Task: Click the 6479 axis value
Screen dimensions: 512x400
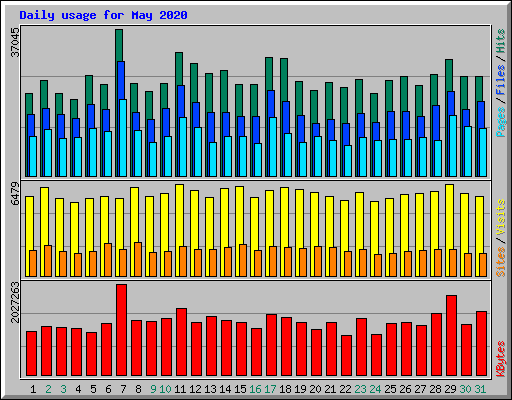Action: click(x=15, y=193)
